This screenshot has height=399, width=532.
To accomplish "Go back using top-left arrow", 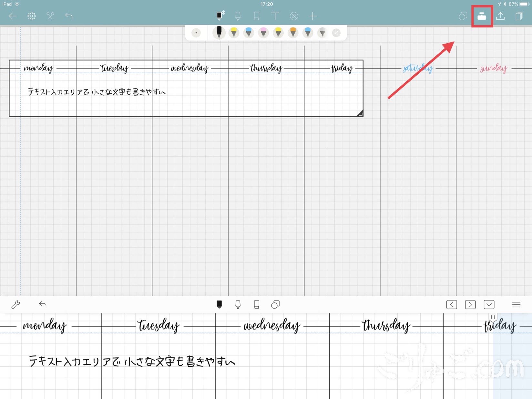I will coord(13,16).
